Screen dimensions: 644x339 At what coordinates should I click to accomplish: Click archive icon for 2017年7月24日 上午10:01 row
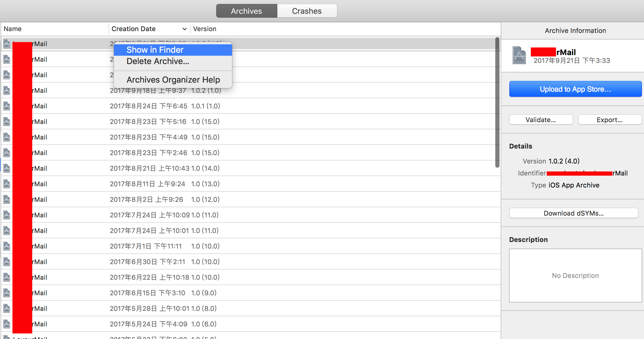[7, 231]
